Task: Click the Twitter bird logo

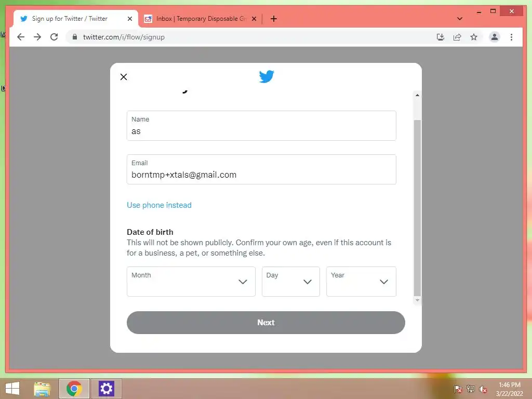Action: point(267,76)
